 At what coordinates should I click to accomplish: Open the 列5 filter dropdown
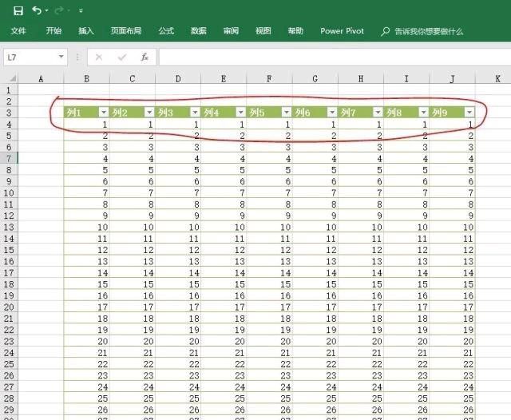click(x=287, y=113)
